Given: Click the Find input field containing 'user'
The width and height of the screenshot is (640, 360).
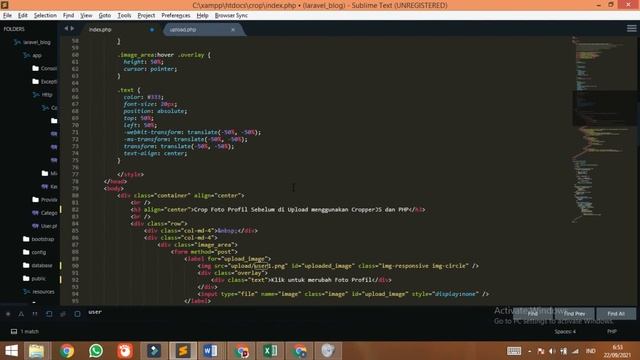Looking at the screenshot, I should (298, 312).
